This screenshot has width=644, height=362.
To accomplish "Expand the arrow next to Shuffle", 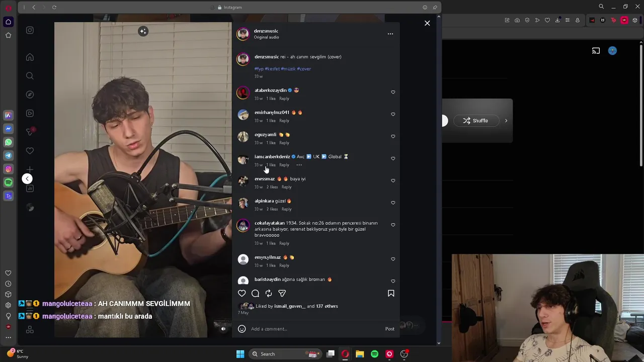I will [506, 121].
